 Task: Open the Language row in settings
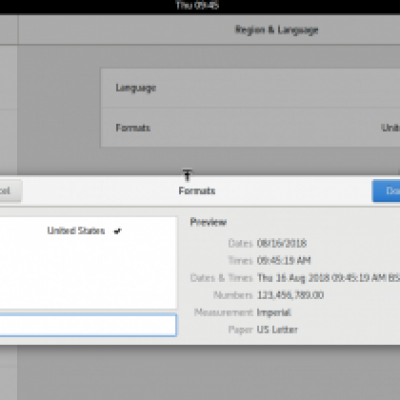point(250,88)
